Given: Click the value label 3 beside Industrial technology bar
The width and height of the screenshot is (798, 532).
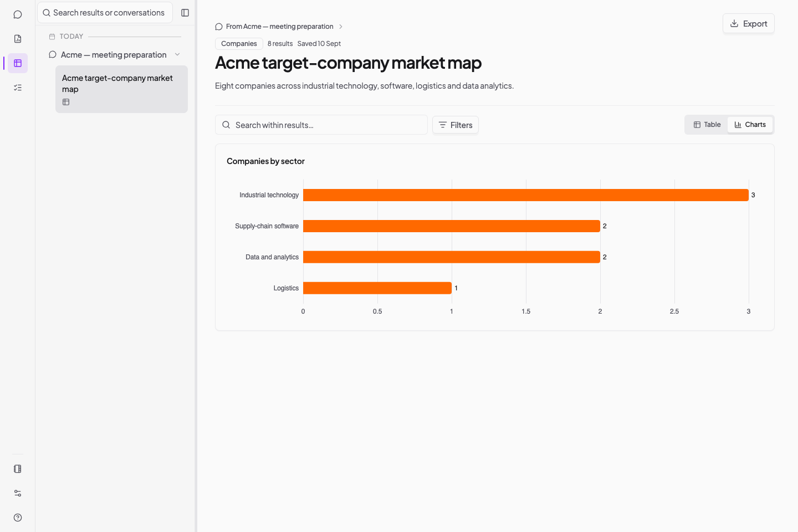Looking at the screenshot, I should pos(753,195).
